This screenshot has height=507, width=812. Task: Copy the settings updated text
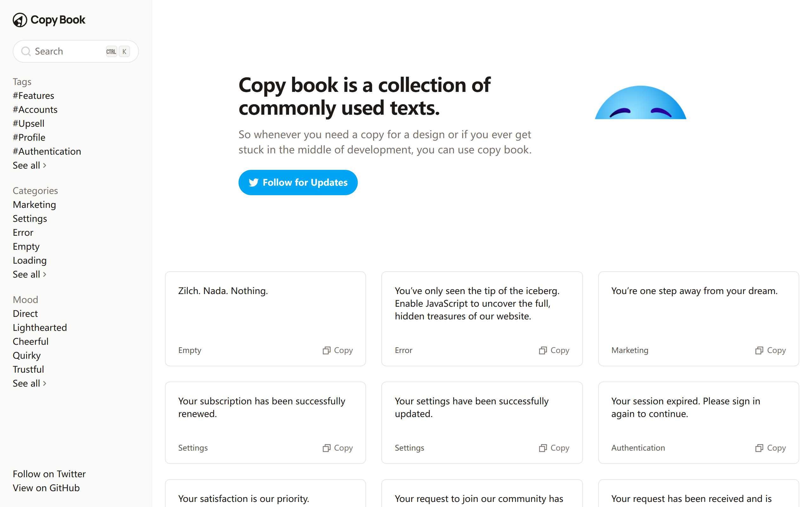coord(554,448)
